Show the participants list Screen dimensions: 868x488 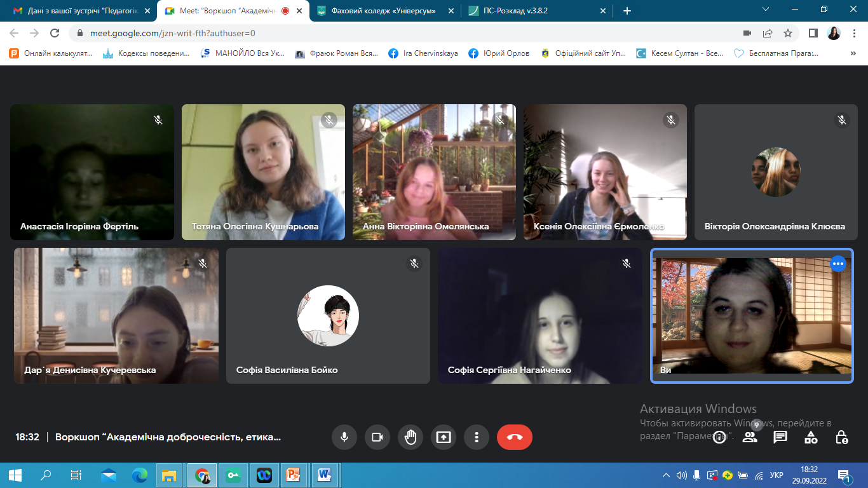coord(750,437)
